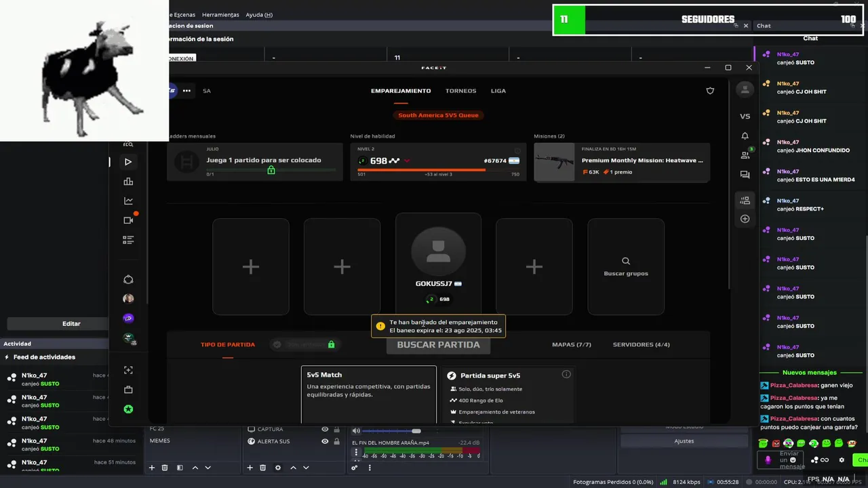Switch to the TORNEOS tab
The width and height of the screenshot is (868, 488).
tap(460, 91)
